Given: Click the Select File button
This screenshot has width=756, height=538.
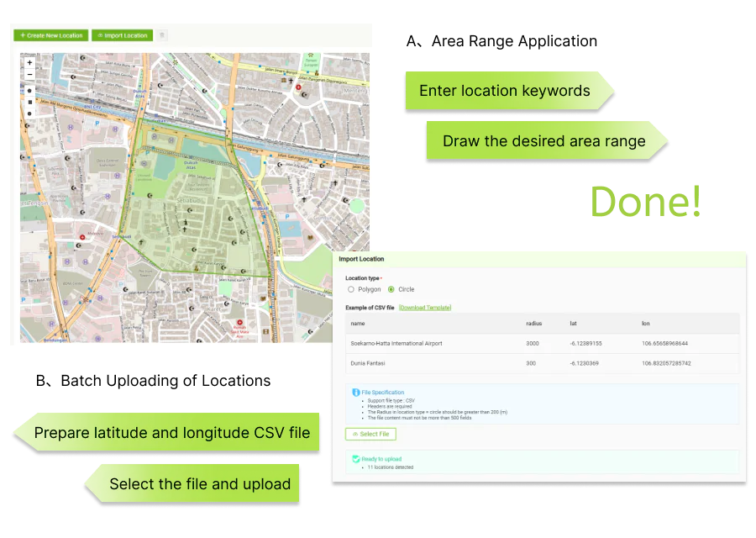Looking at the screenshot, I should (370, 435).
